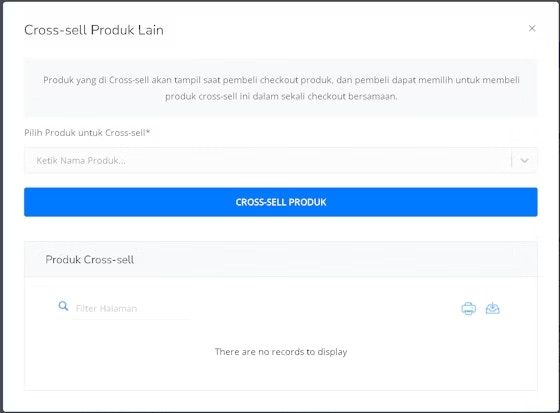Viewport: 560px width, 413px height.
Task: Close the Cross-sell Produk Lain dialog
Action: click(x=532, y=28)
